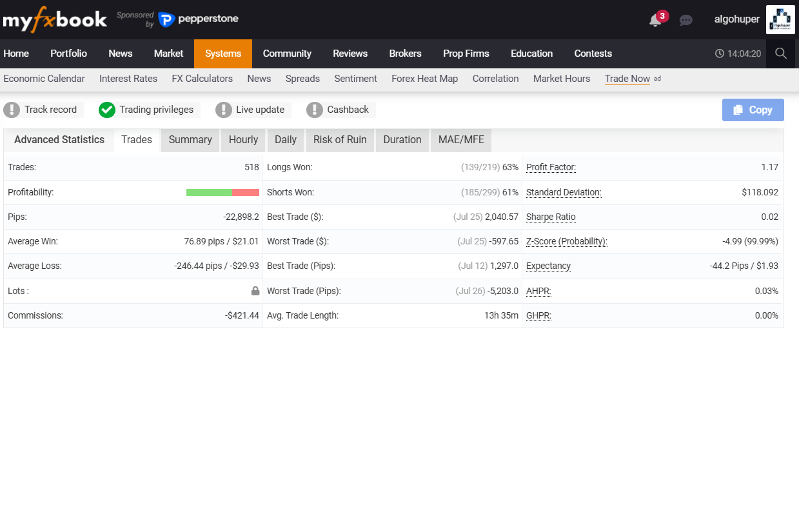The height and width of the screenshot is (532, 799).
Task: Click the Cashback label
Action: [348, 110]
